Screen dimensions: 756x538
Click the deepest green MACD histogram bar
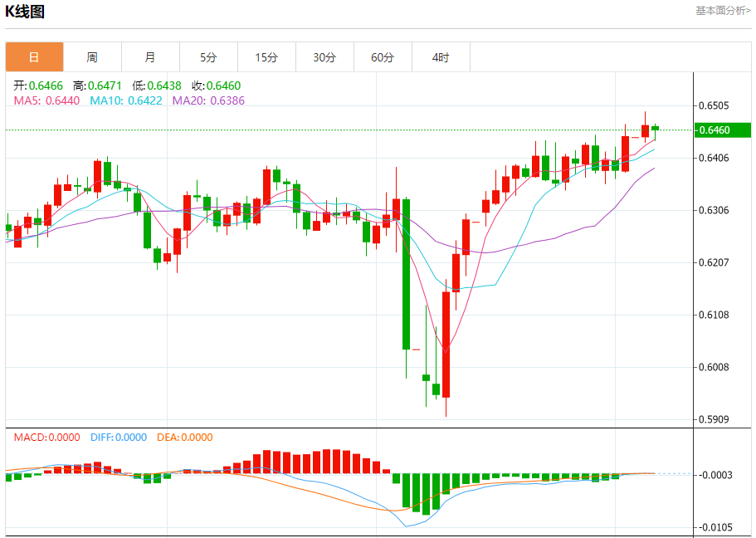[426, 495]
